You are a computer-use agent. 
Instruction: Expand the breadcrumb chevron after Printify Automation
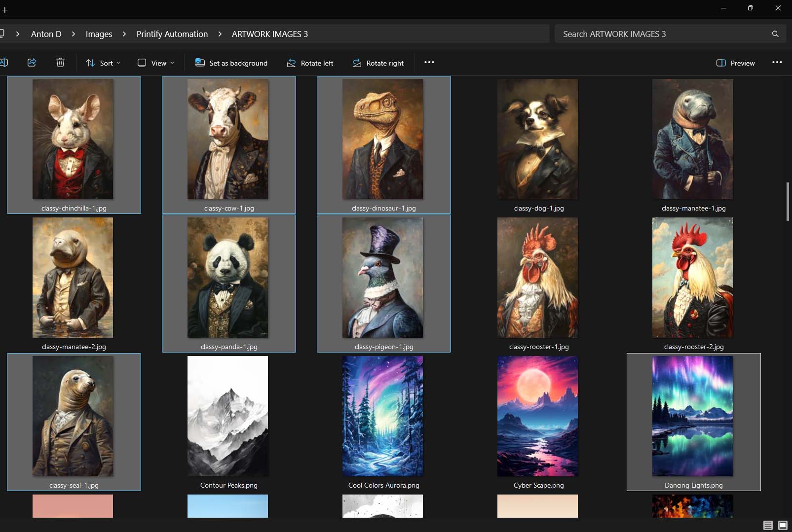(219, 34)
